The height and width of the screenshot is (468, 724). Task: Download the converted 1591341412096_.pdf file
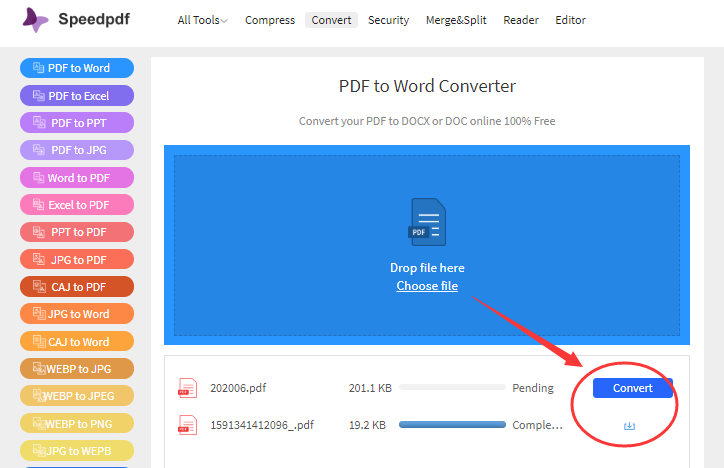coord(629,426)
